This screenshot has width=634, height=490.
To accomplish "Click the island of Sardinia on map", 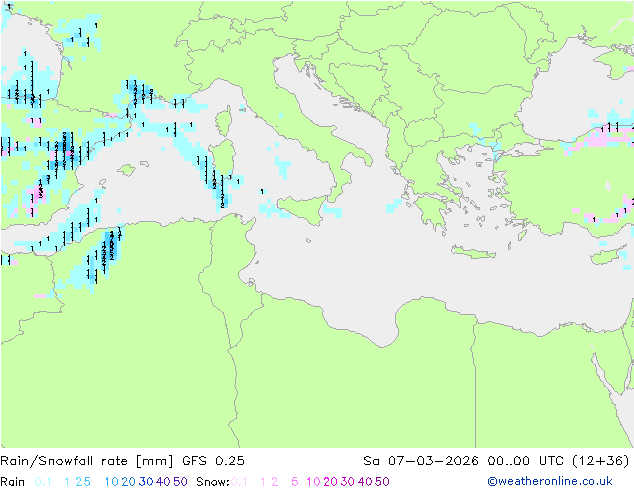I will point(222,161).
